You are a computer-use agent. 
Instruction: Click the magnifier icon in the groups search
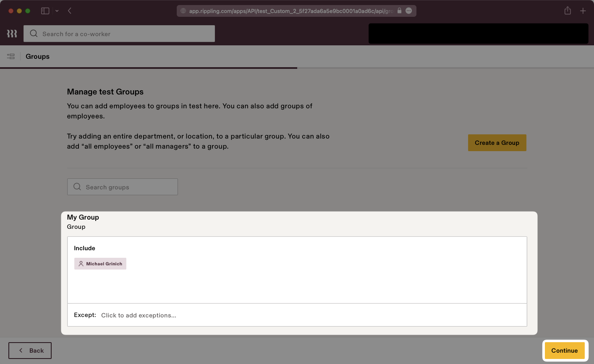pos(77,186)
